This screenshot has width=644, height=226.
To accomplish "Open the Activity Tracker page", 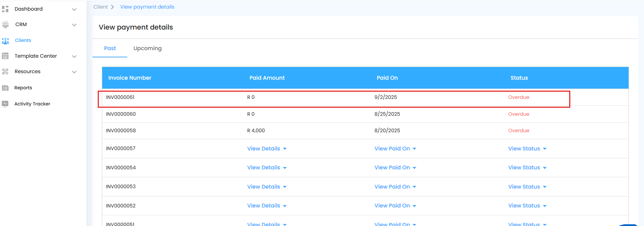I will click(x=32, y=104).
